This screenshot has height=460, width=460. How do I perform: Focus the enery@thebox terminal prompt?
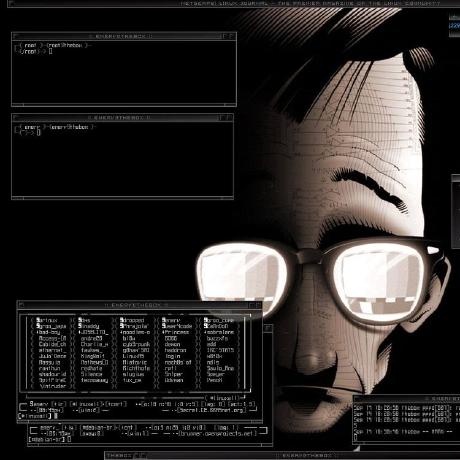click(27, 132)
